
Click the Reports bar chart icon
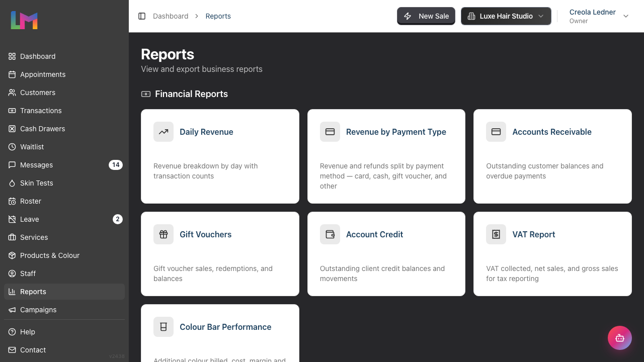click(12, 292)
